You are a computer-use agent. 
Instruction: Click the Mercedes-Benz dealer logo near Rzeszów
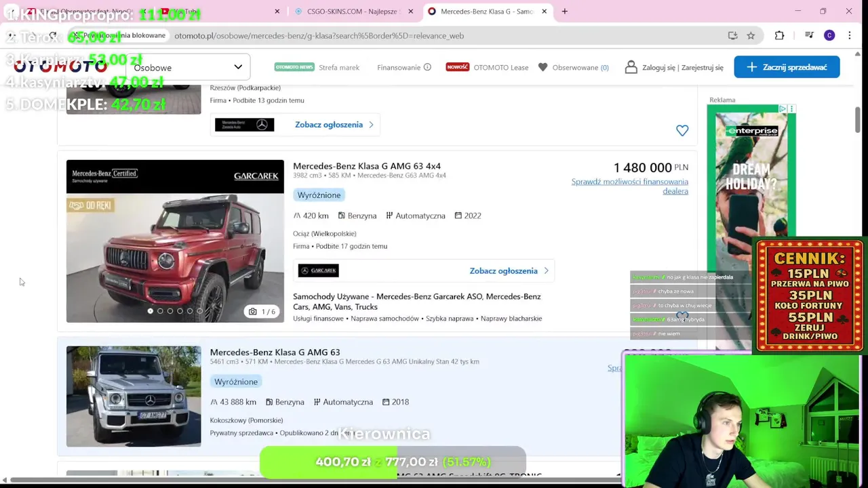(x=245, y=125)
